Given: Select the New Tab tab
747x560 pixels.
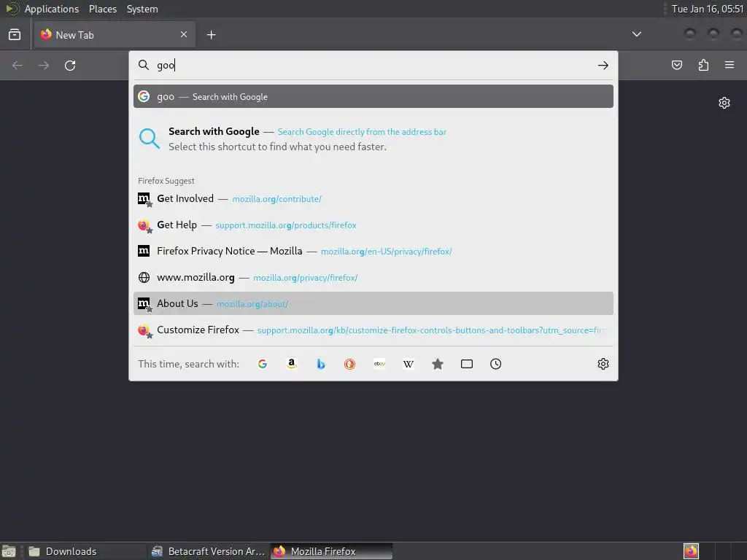Looking at the screenshot, I should pyautogui.click(x=115, y=35).
